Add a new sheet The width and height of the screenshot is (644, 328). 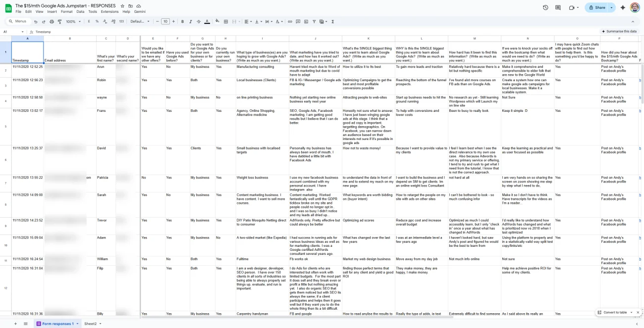[x=15, y=324]
